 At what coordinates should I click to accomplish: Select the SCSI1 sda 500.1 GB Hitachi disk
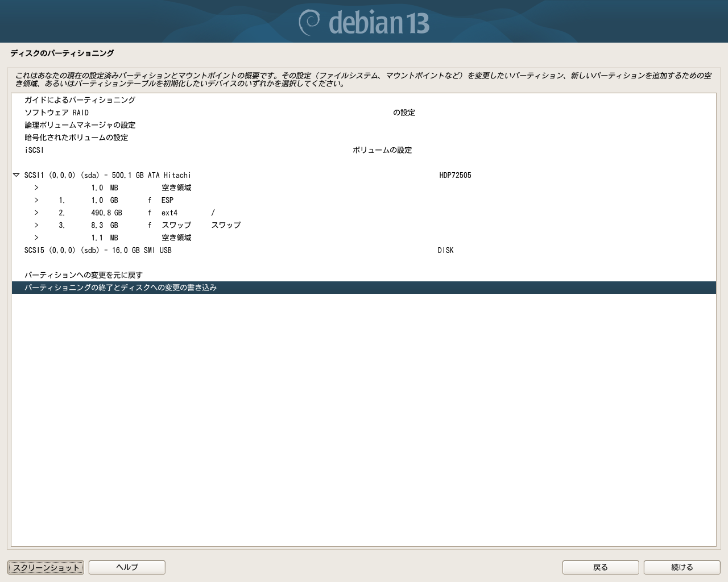coord(364,175)
